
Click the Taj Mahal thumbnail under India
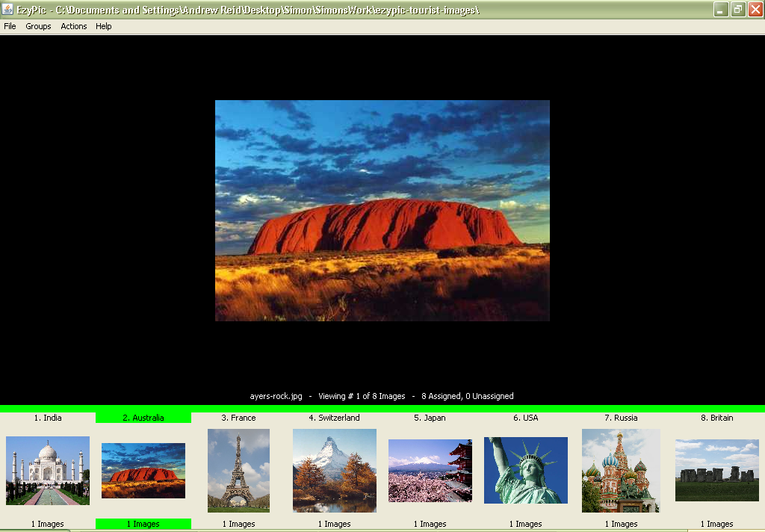click(47, 470)
